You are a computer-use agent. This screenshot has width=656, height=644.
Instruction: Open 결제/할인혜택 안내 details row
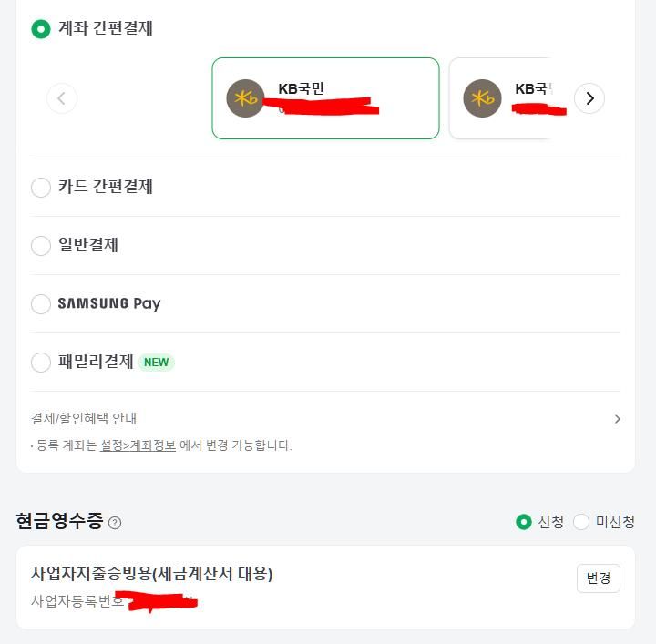(x=84, y=419)
